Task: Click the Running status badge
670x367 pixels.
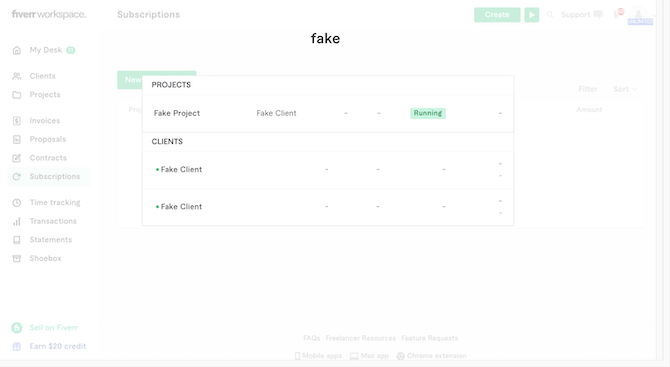Action: [x=428, y=113]
